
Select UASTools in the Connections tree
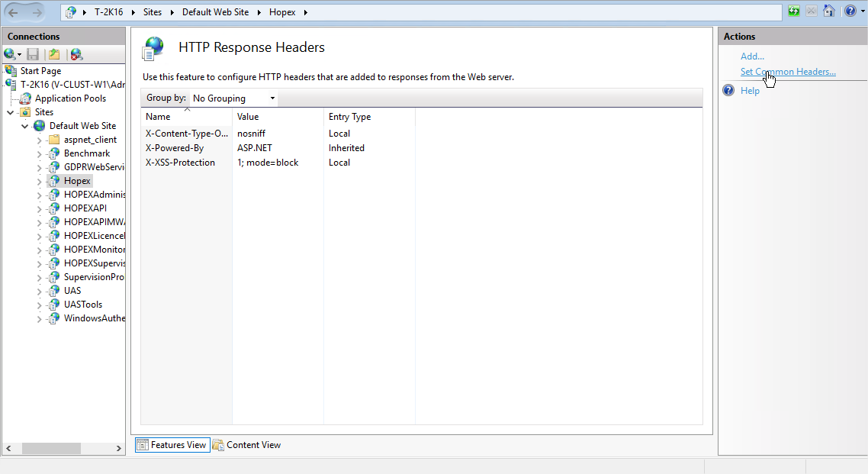[83, 305]
